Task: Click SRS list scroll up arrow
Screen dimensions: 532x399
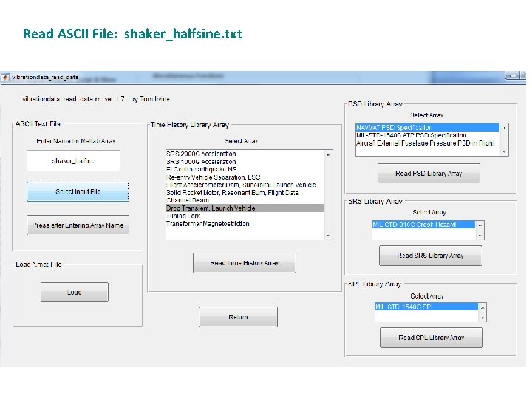Action: 480,225
